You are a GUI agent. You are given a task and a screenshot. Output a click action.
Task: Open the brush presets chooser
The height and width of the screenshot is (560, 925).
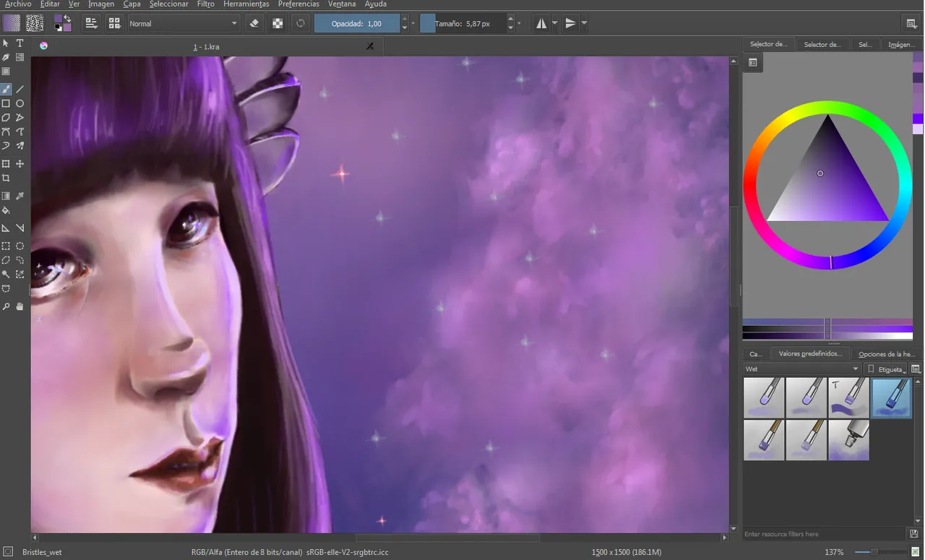tap(114, 23)
